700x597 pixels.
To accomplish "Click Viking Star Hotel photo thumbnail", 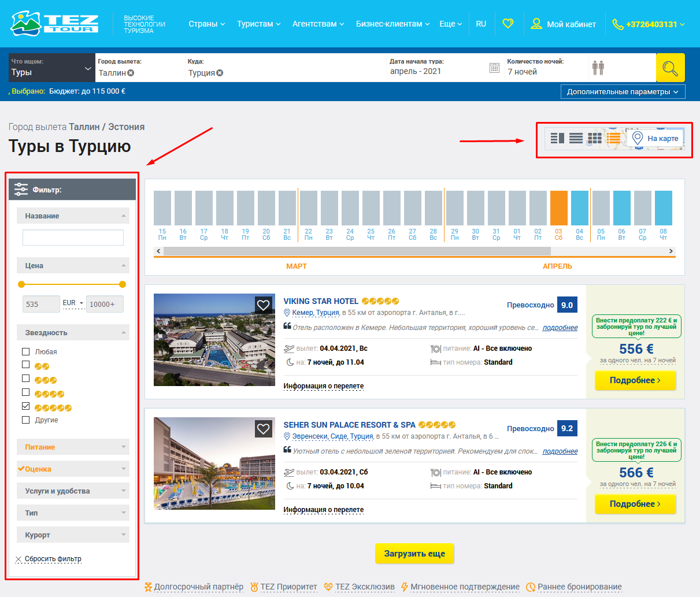I will (x=214, y=340).
